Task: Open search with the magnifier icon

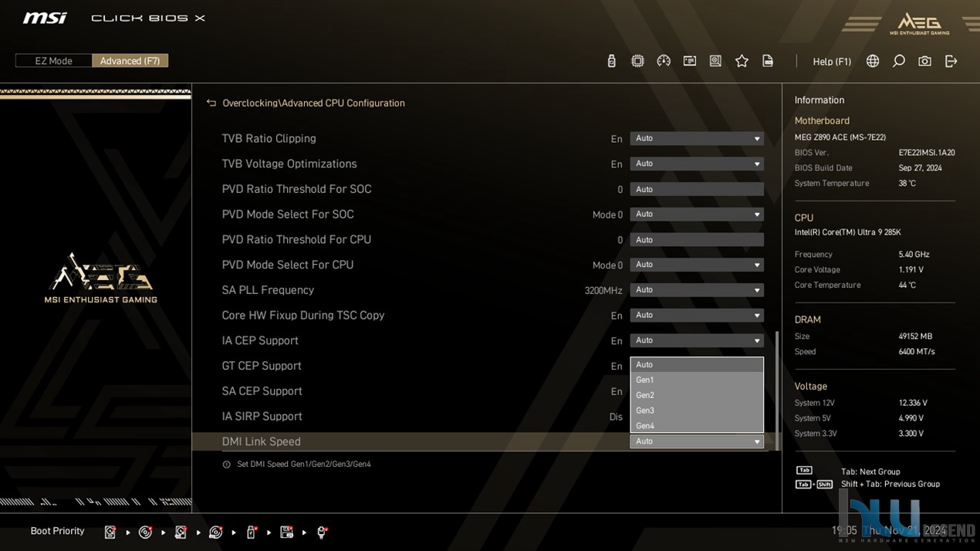Action: click(899, 61)
